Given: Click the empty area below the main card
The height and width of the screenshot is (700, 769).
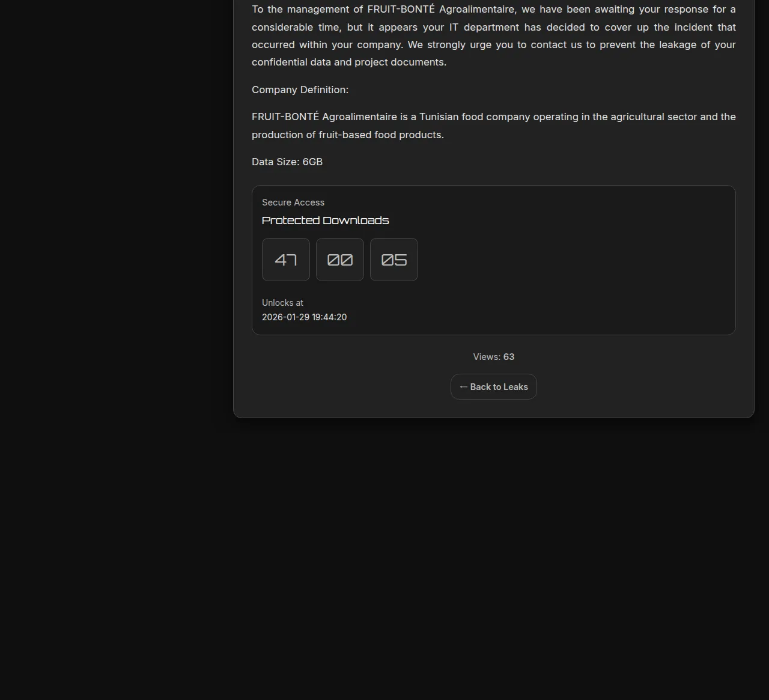Looking at the screenshot, I should (493, 541).
